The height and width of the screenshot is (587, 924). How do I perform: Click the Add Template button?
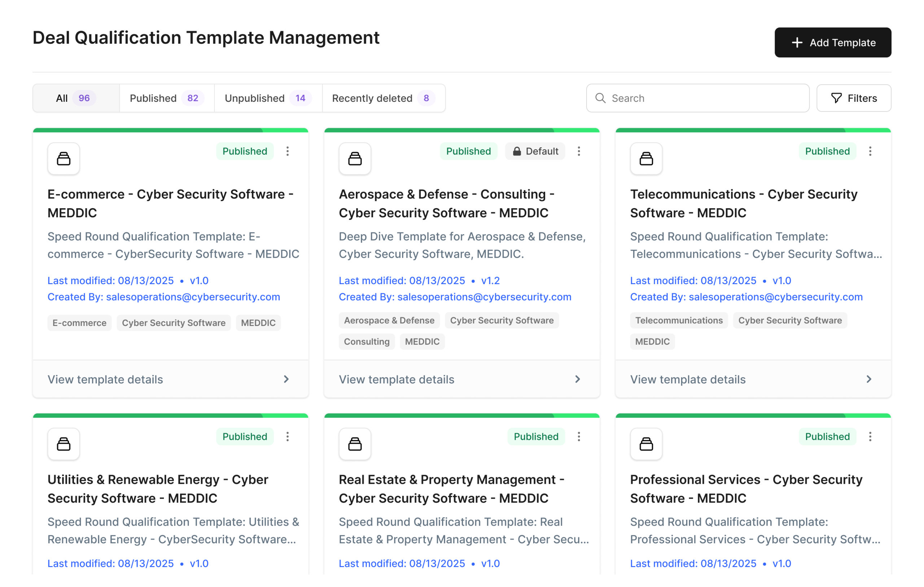pyautogui.click(x=833, y=42)
